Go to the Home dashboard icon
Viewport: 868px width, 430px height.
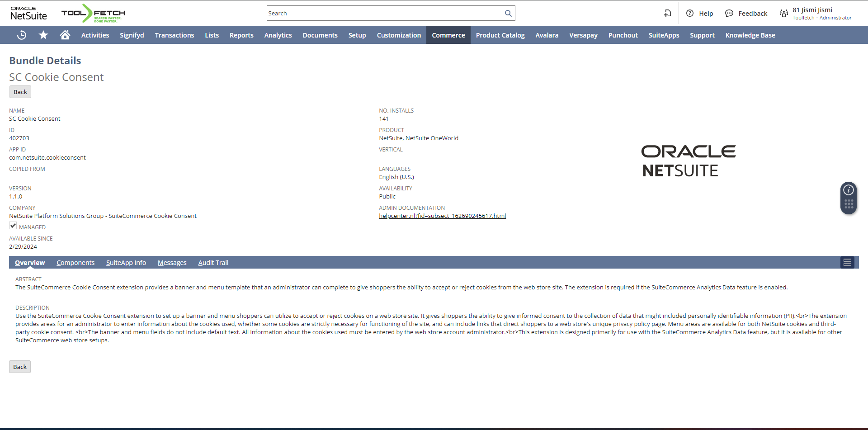click(65, 35)
